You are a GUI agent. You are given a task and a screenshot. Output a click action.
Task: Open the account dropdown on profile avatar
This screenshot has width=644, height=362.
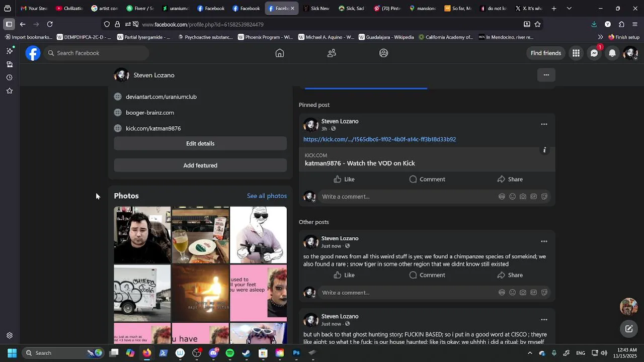tap(630, 53)
